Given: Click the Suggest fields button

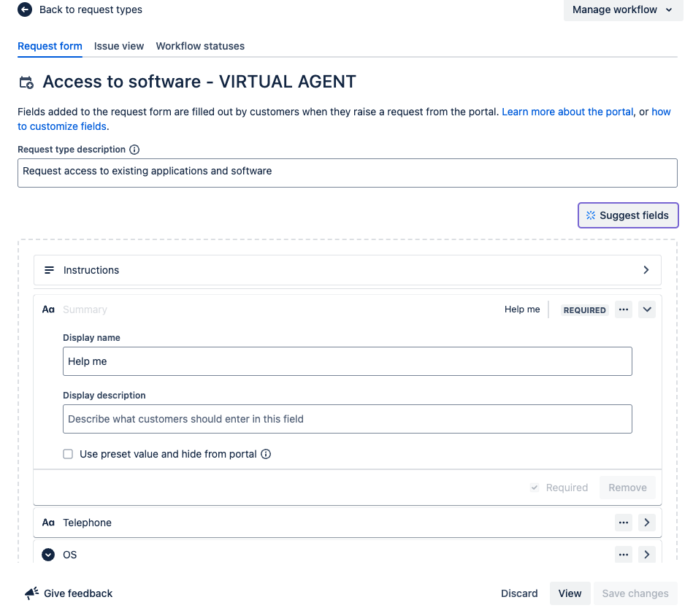Looking at the screenshot, I should [x=627, y=215].
